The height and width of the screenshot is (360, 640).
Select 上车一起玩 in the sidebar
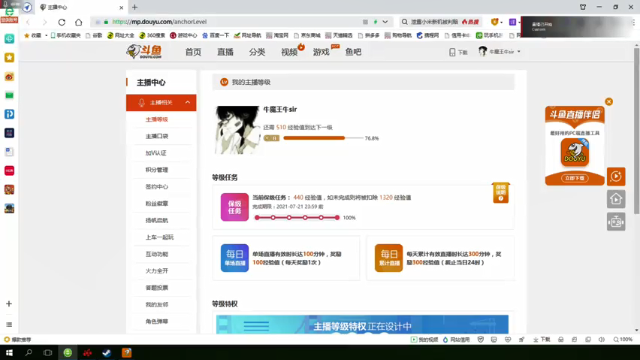tap(160, 237)
